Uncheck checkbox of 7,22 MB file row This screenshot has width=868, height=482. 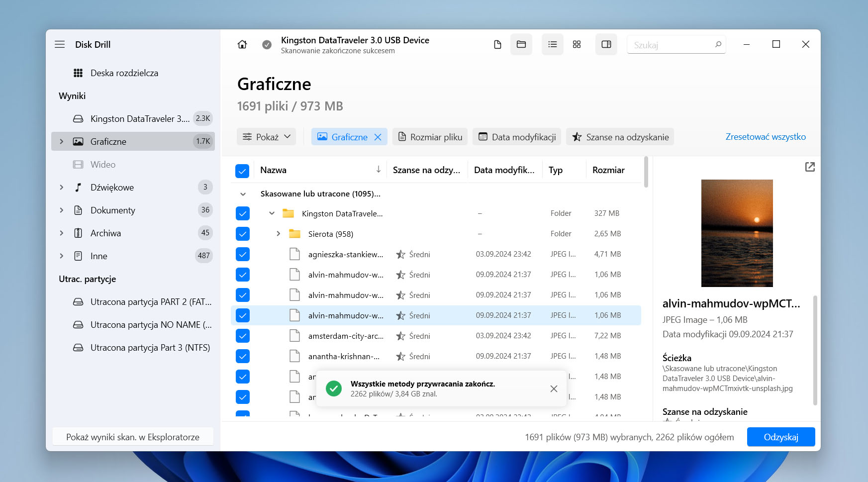pyautogui.click(x=242, y=336)
